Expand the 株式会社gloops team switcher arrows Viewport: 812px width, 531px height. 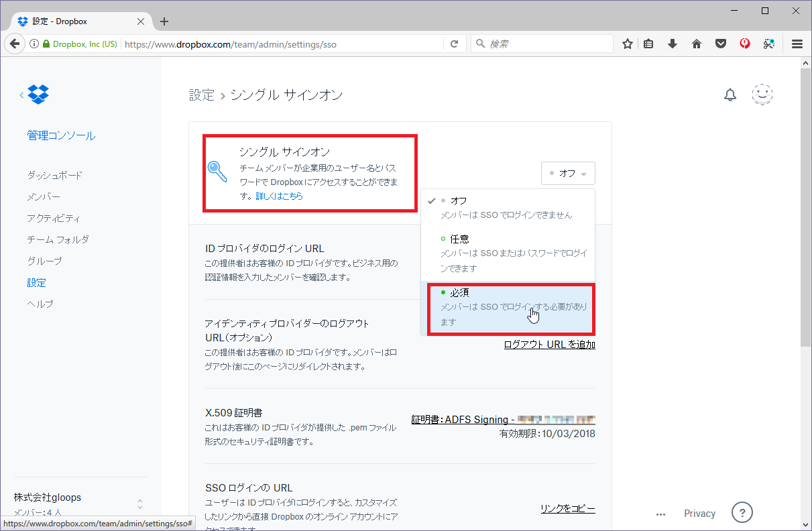coord(140,504)
